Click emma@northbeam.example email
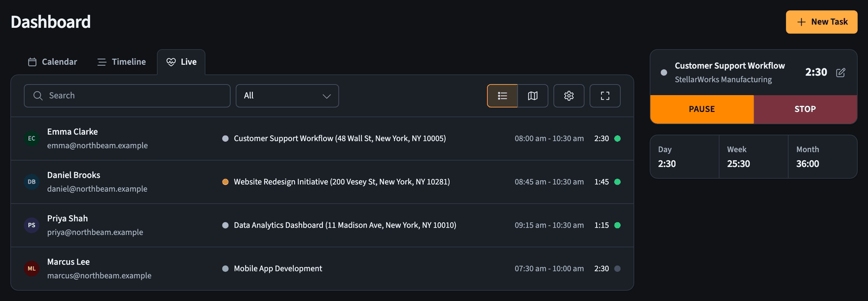 point(97,146)
